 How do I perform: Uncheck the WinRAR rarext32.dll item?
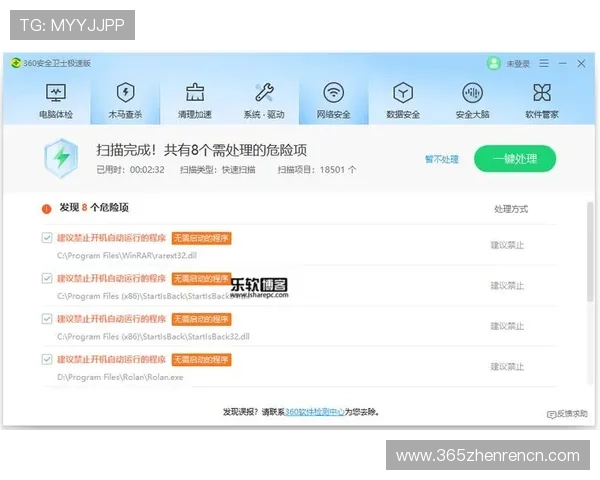[x=47, y=238]
